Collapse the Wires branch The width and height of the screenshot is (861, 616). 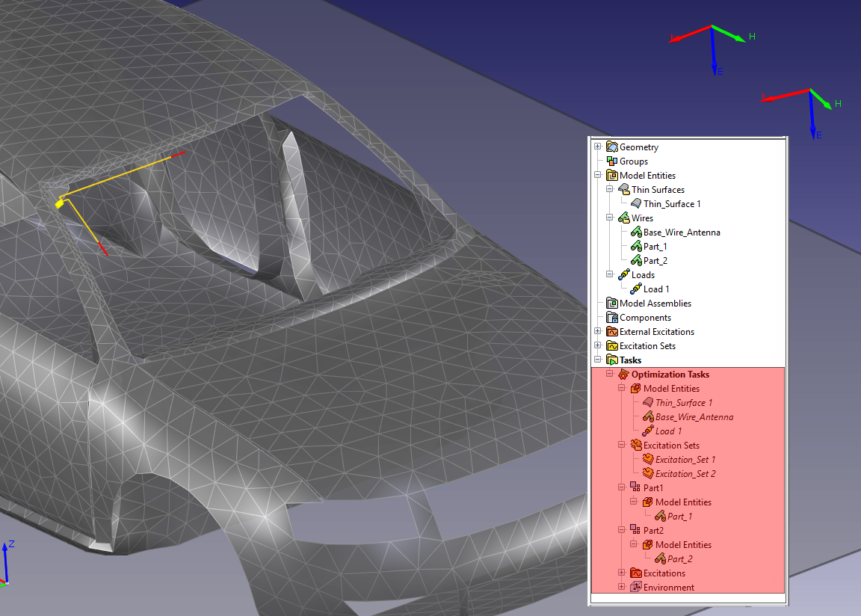[610, 218]
